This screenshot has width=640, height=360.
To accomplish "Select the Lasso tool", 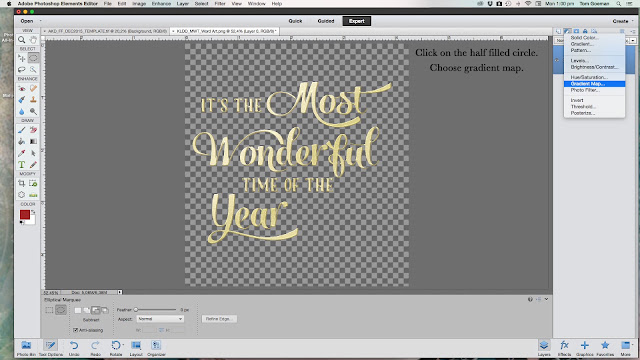I will click(22, 69).
